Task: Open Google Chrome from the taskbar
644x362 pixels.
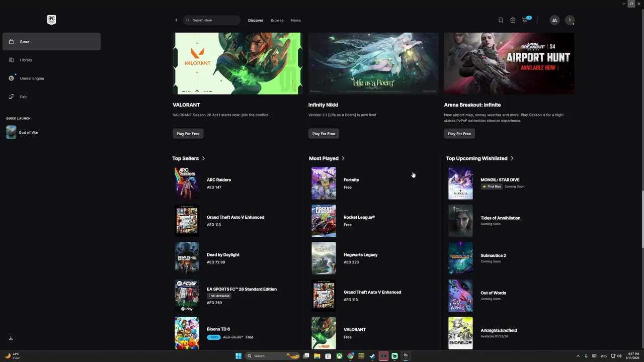Action: tap(350, 356)
